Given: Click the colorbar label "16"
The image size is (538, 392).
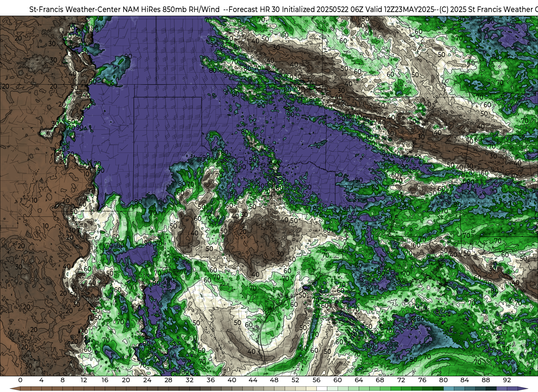Looking at the screenshot, I should pos(105,380).
